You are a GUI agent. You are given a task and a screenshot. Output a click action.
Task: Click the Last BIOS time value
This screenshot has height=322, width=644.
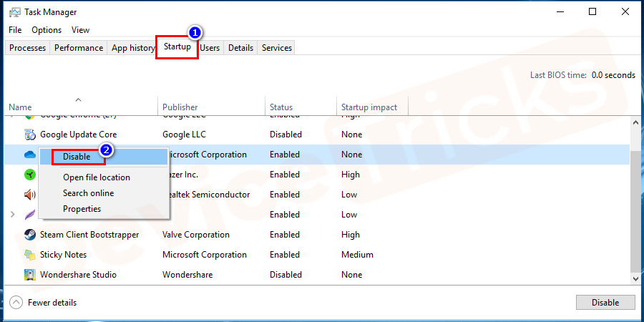[613, 75]
